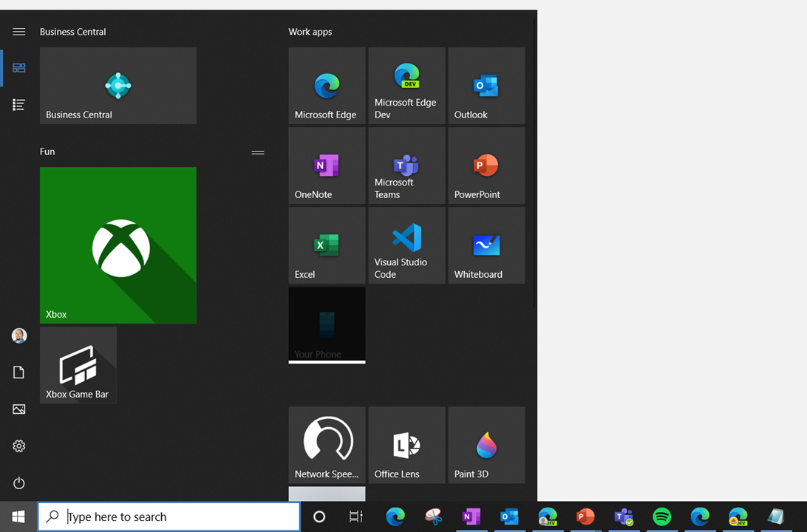Open the Whiteboard app tile
Image resolution: width=807 pixels, height=532 pixels.
pos(486,245)
